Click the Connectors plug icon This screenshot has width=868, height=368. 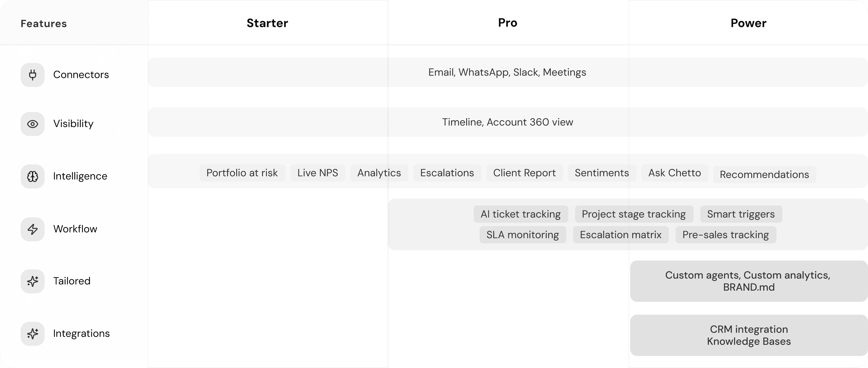click(32, 75)
